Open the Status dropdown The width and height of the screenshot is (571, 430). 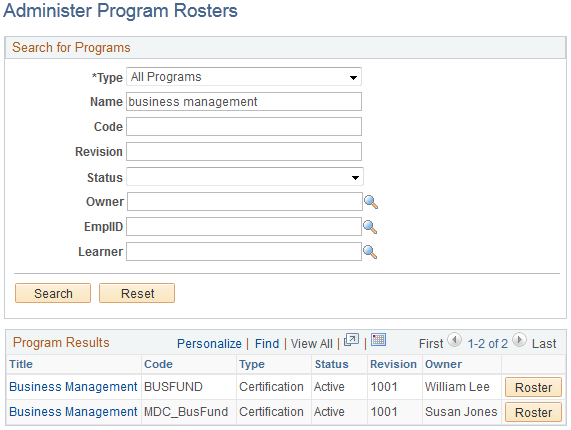coord(245,177)
